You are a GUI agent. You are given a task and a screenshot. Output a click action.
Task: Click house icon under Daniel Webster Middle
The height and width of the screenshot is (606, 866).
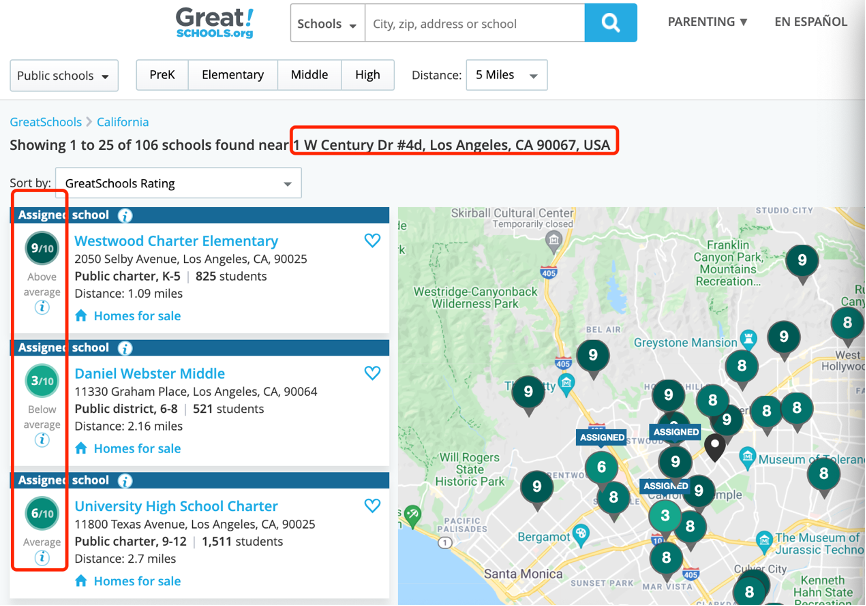click(x=81, y=448)
